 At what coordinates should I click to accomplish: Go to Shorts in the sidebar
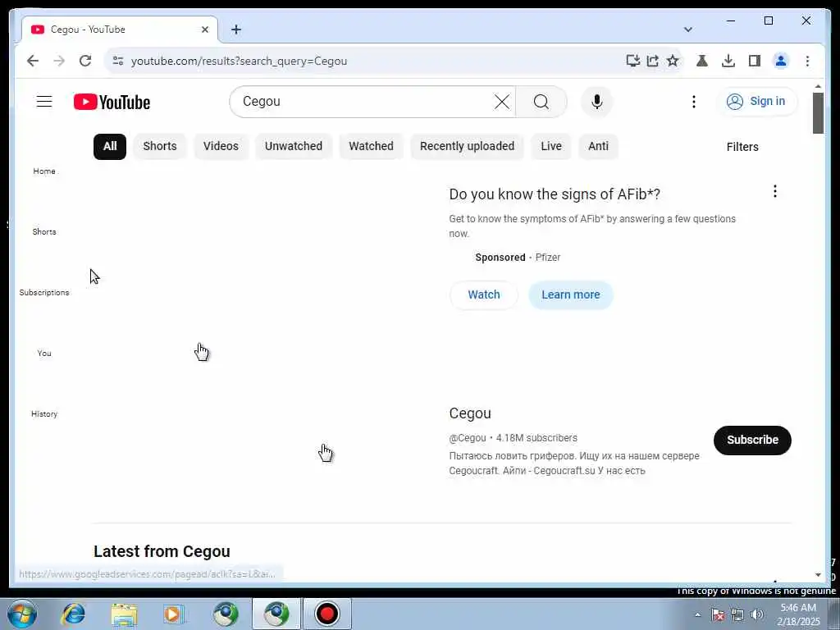(44, 231)
